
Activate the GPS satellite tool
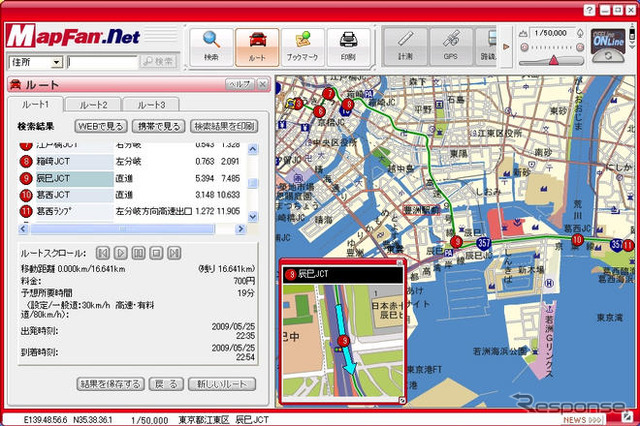[451, 47]
